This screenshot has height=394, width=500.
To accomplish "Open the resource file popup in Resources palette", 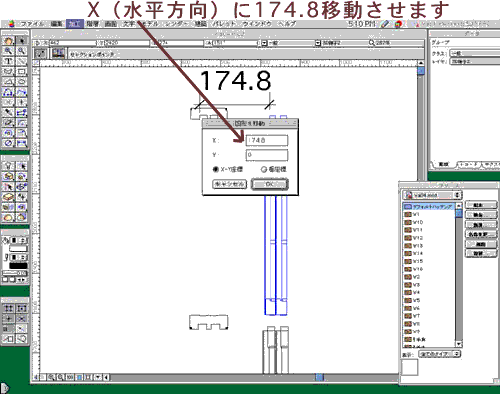I will pos(432,195).
